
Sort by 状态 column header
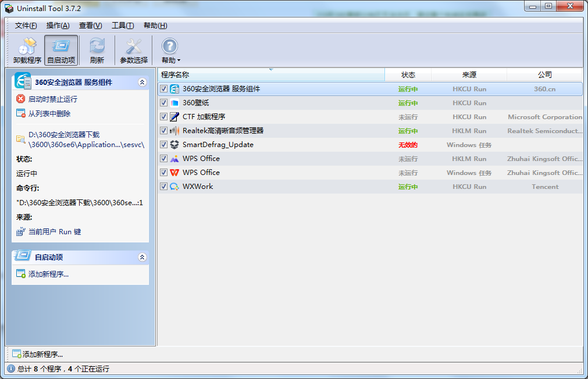click(x=408, y=74)
